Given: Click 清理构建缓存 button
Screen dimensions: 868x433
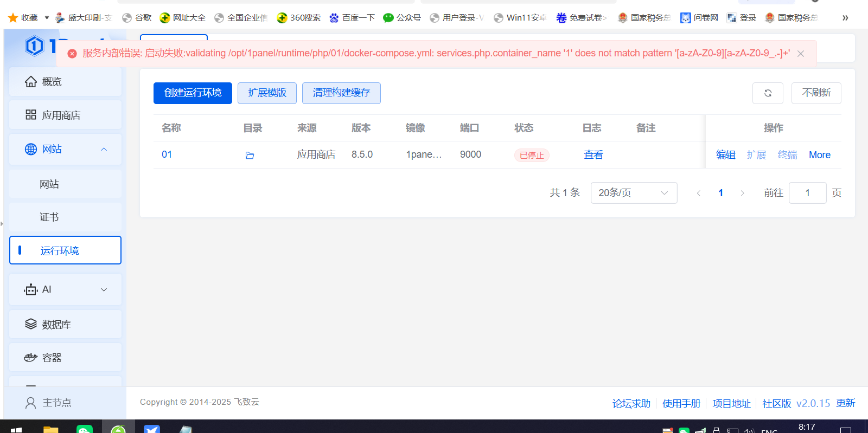Looking at the screenshot, I should (341, 93).
